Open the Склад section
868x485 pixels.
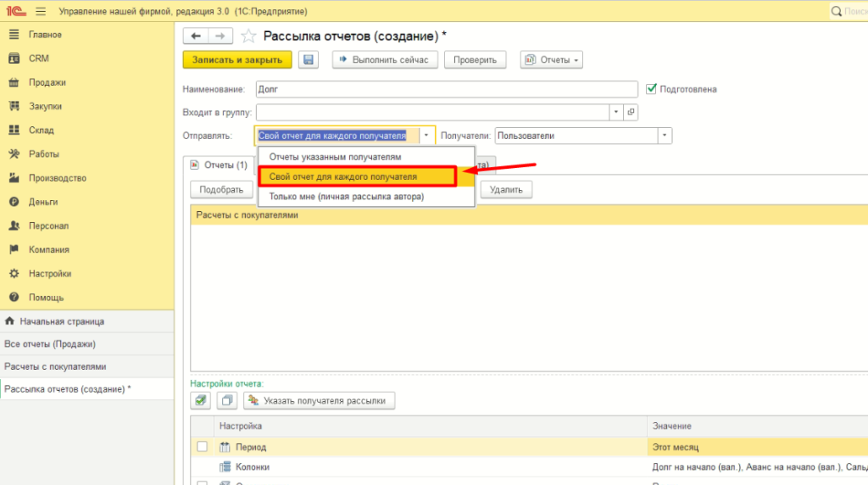[x=42, y=130]
